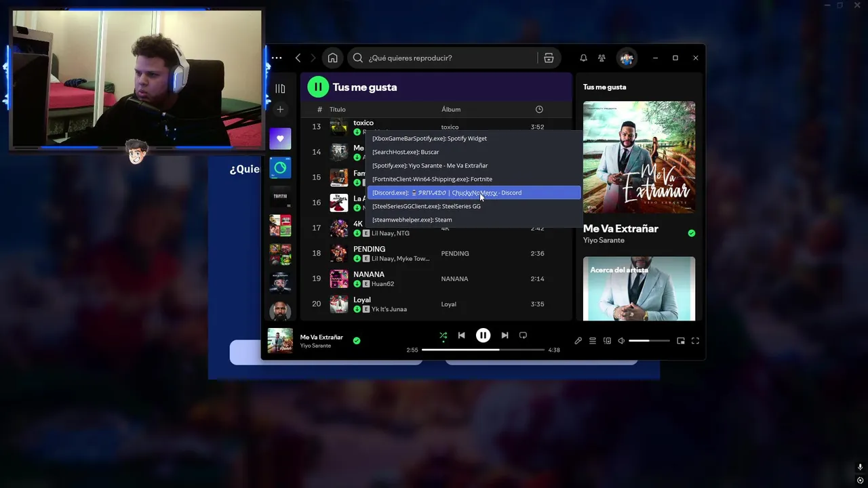The width and height of the screenshot is (868, 488).
Task: Click song title toxico
Action: (363, 123)
